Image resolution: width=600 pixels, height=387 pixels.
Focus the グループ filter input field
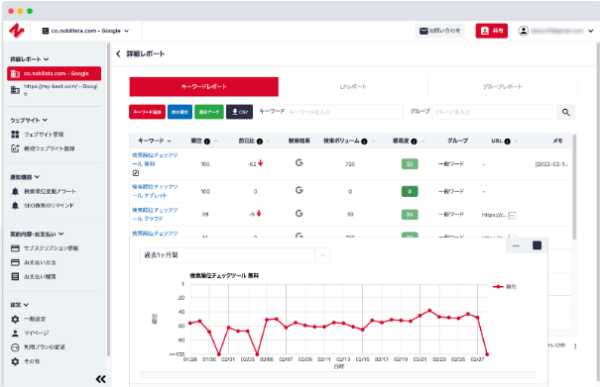[x=492, y=112]
